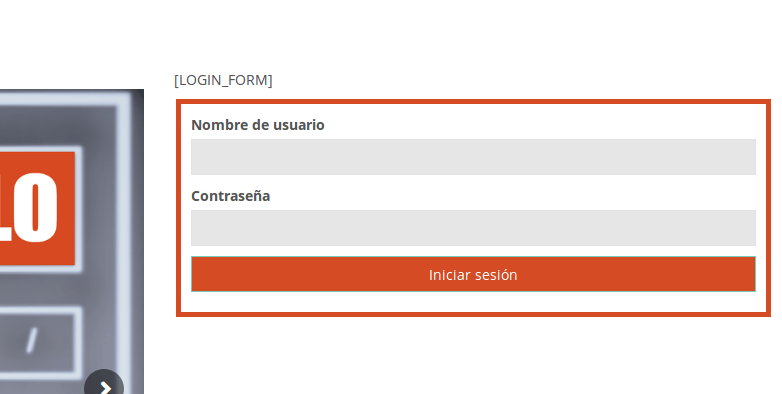Click blank page area below login form

click(473, 355)
